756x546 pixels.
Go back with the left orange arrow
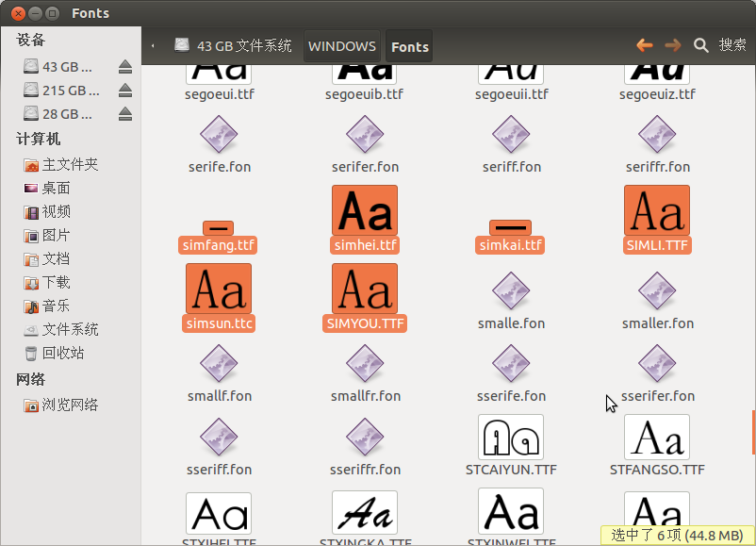tap(645, 46)
